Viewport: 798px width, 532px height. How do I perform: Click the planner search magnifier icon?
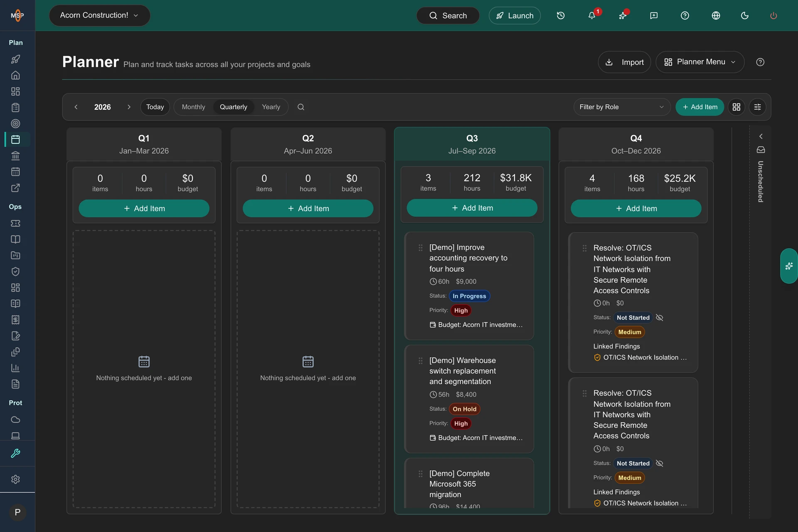[x=301, y=107]
